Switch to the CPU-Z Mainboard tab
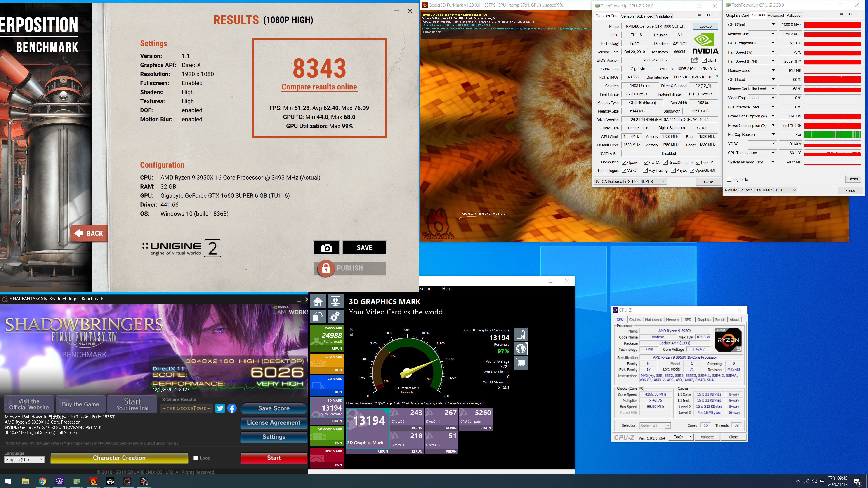The width and height of the screenshot is (868, 488). [653, 320]
